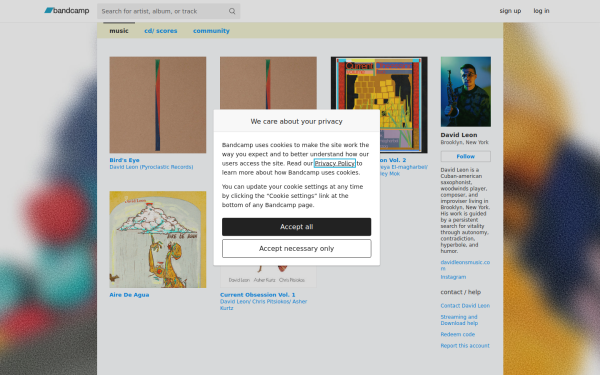Open the Aire De Agua album cover

pos(158,240)
